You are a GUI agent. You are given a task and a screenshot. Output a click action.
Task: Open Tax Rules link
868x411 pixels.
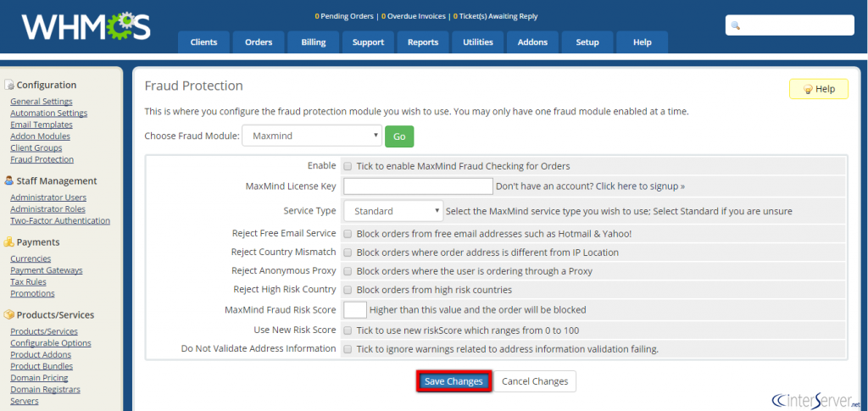pos(28,281)
